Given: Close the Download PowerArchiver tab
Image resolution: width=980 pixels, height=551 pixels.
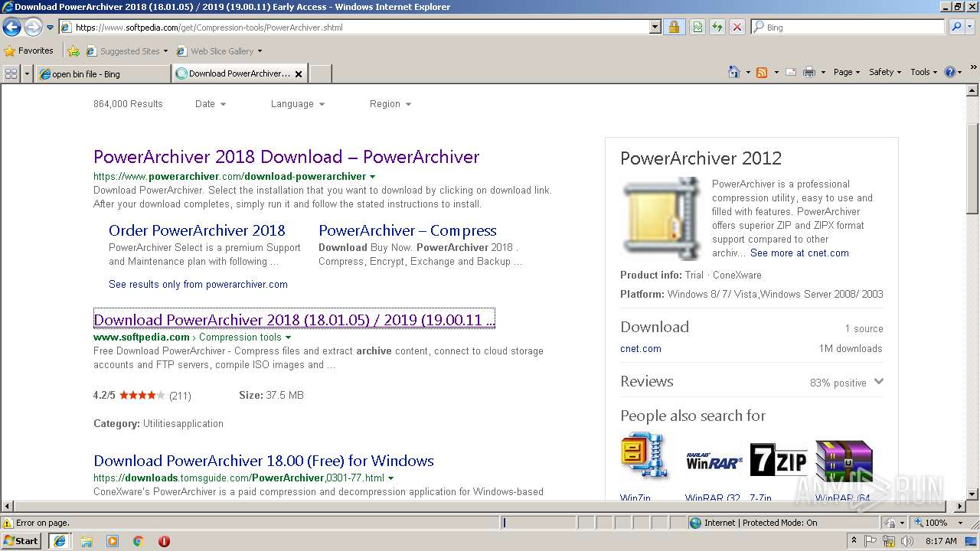Looking at the screenshot, I should 299,74.
